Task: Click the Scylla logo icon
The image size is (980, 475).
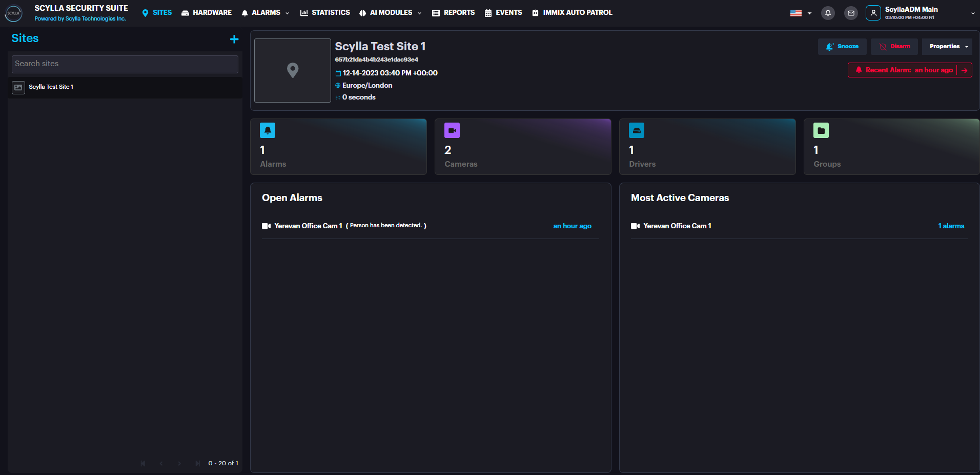Action: [13, 13]
